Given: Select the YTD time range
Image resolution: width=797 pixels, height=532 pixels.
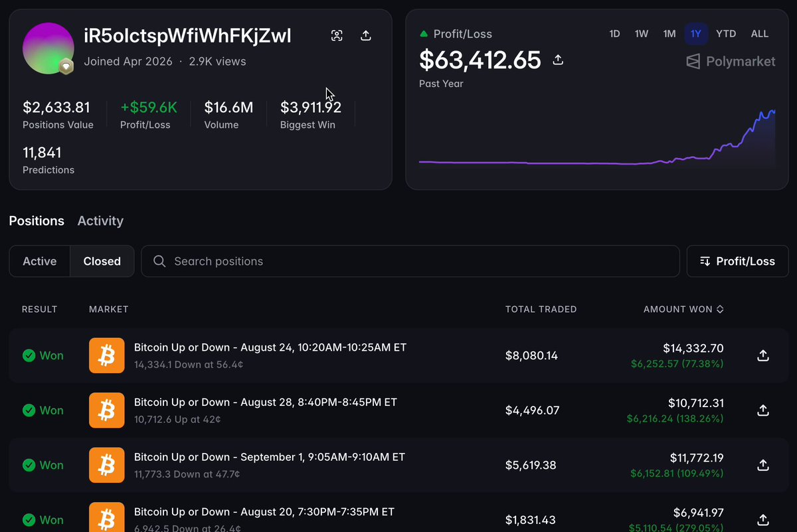Looking at the screenshot, I should (x=726, y=34).
